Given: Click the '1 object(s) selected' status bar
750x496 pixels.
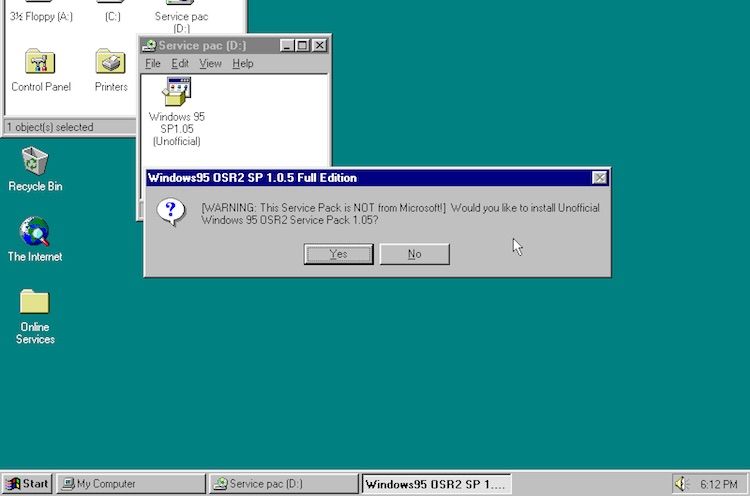Looking at the screenshot, I should (70, 127).
